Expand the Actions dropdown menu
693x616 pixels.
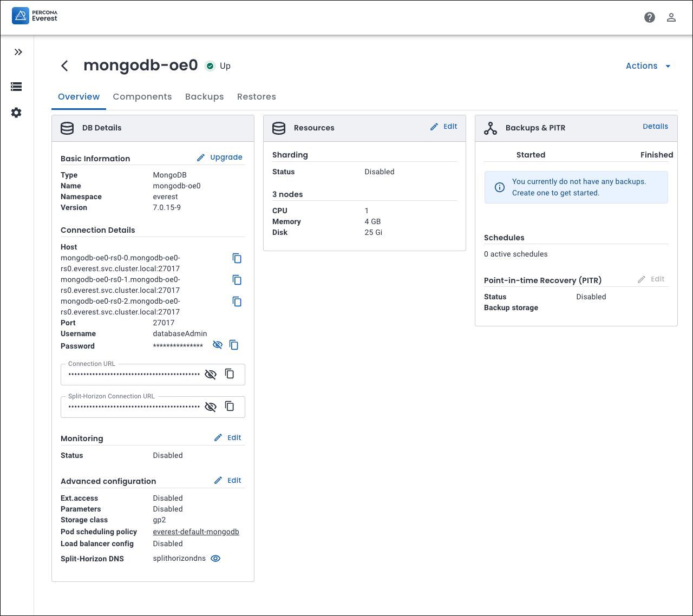(648, 66)
